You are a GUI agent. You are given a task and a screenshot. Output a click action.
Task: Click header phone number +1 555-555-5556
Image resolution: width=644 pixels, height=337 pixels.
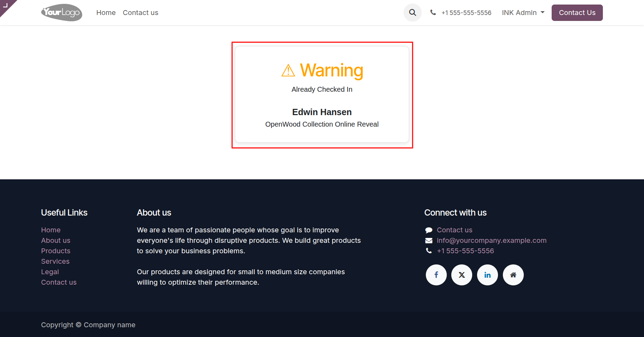(x=466, y=13)
